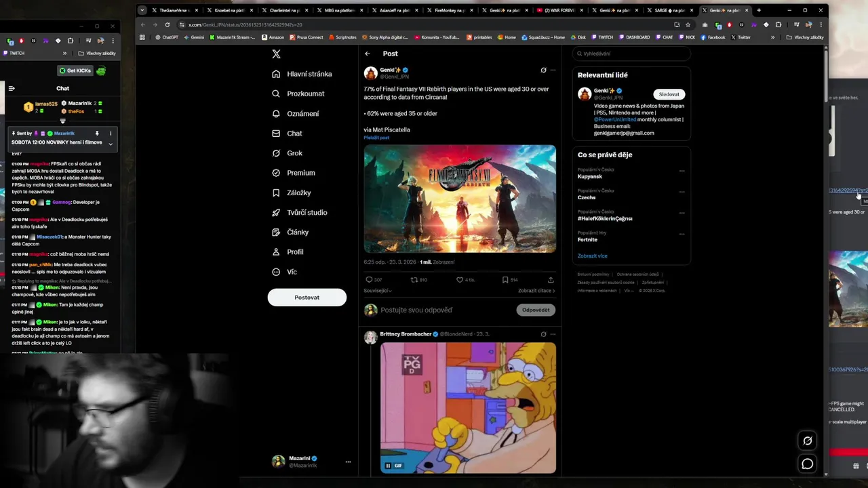The image size is (868, 488).
Task: Open Grok in X sidebar
Action: (x=287, y=153)
